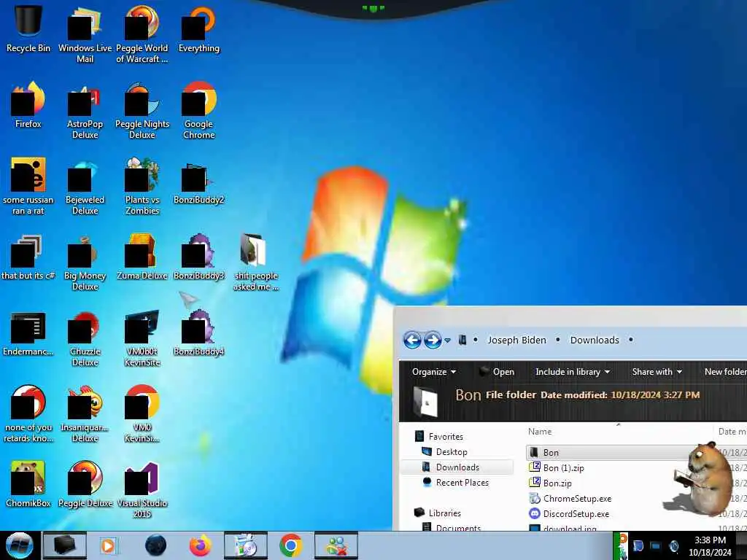The width and height of the screenshot is (747, 560).
Task: Launch the Everything desktop shortcut
Action: pos(198,28)
